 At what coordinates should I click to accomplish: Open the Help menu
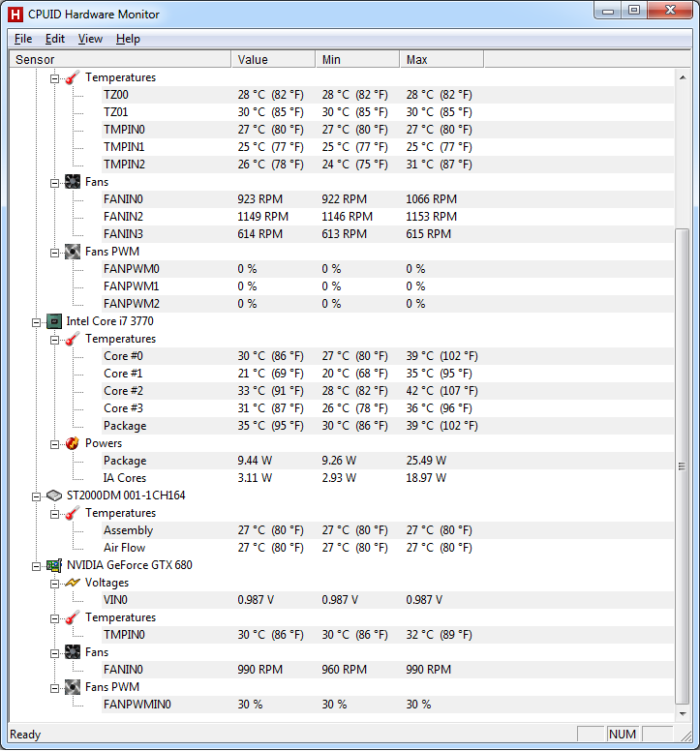(128, 39)
